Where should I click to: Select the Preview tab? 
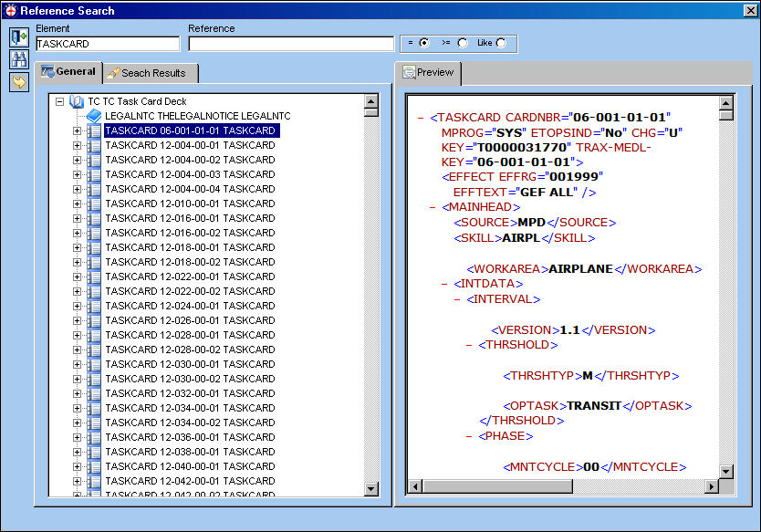428,73
